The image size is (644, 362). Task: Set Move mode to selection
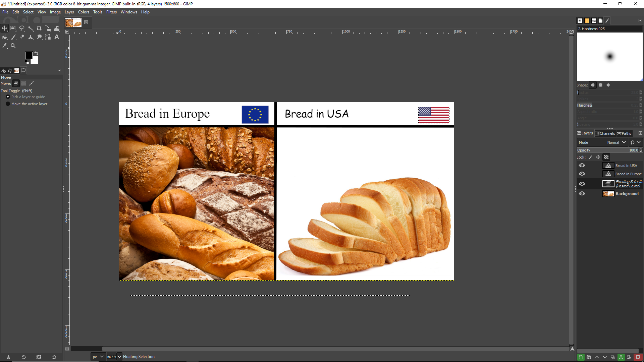point(23,83)
